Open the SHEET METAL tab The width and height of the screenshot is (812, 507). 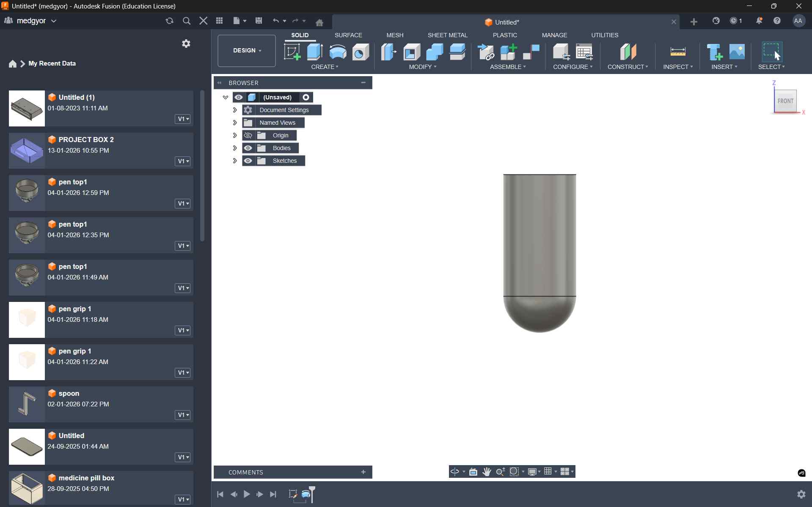[447, 35]
